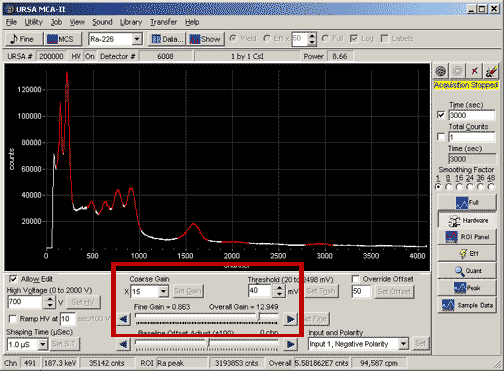The width and height of the screenshot is (504, 371).
Task: Open the ROI Panel
Action: point(467,237)
